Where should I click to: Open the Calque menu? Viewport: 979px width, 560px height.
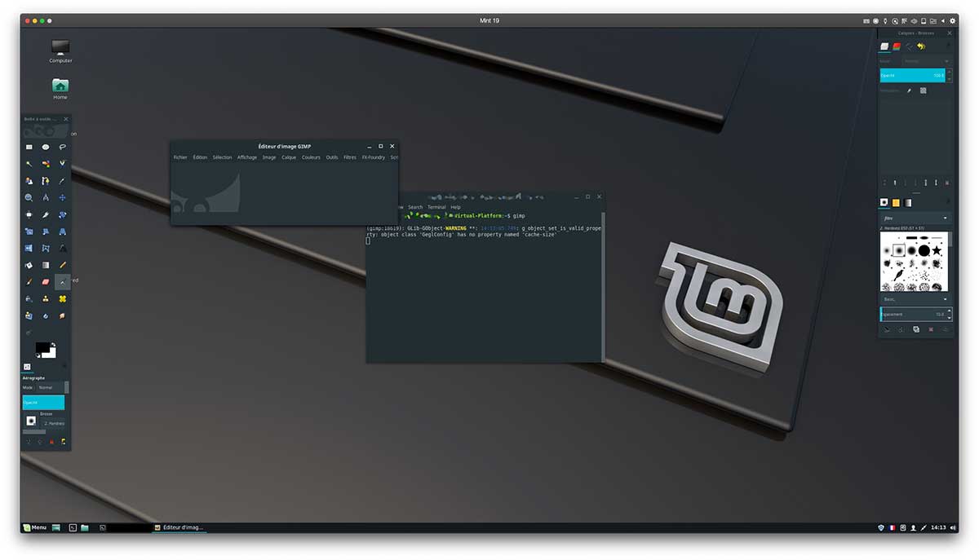[x=289, y=157]
